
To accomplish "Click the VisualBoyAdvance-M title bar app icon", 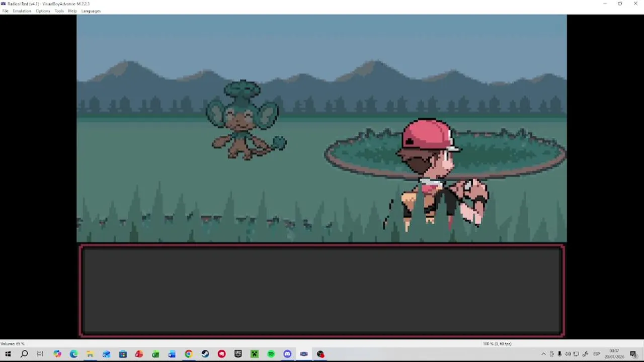I will click(x=4, y=4).
